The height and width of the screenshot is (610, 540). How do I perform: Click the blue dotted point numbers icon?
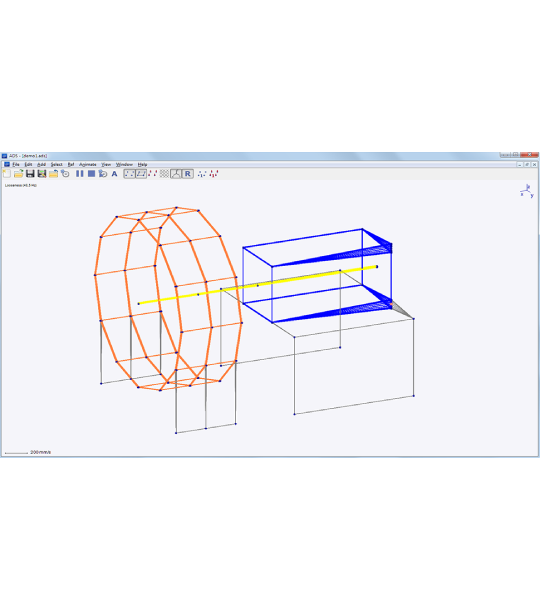coord(202,174)
